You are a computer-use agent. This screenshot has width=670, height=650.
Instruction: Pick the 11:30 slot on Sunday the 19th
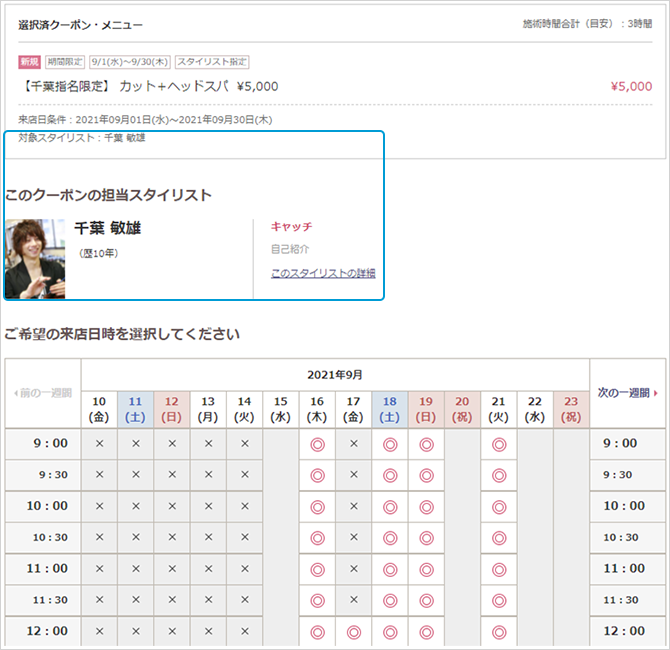point(426,600)
